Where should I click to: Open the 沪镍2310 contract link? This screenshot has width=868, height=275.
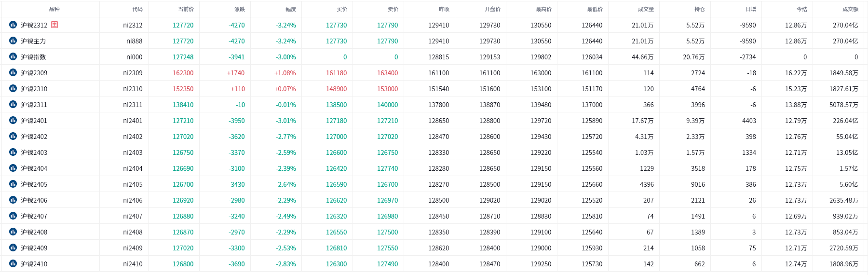coord(34,89)
